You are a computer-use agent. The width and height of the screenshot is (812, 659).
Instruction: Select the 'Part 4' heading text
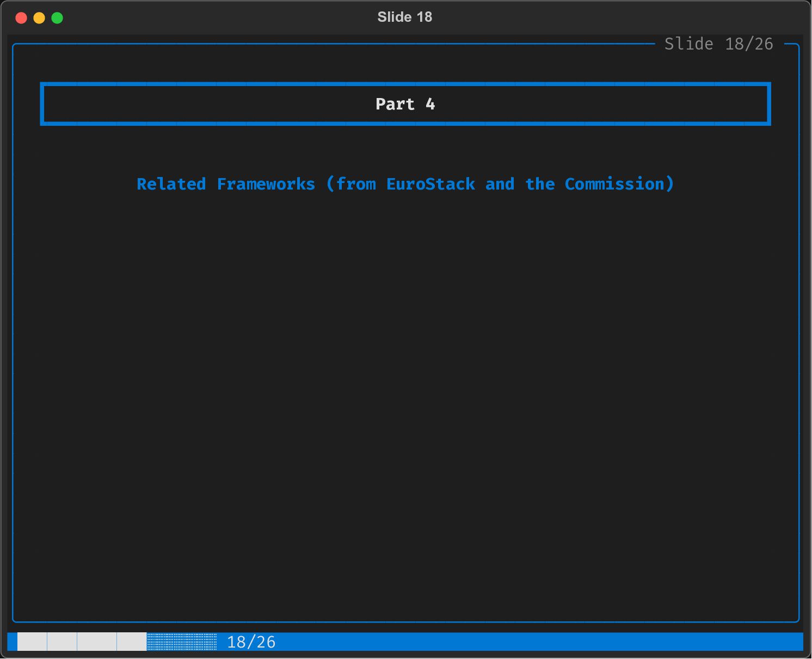click(405, 104)
